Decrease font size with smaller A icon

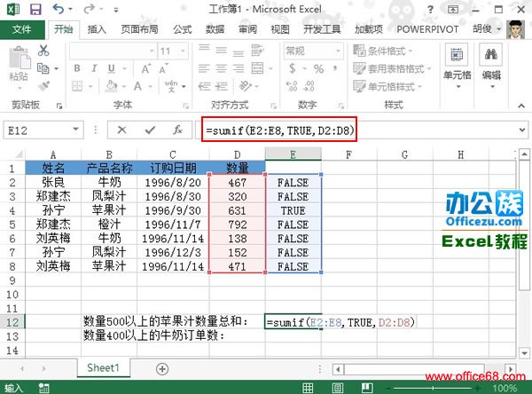point(163,69)
